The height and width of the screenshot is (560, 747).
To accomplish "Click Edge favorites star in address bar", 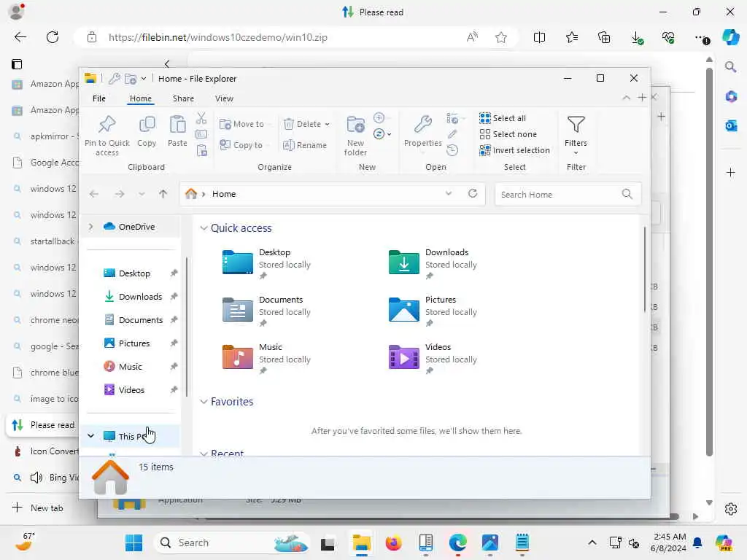I will [x=500, y=37].
